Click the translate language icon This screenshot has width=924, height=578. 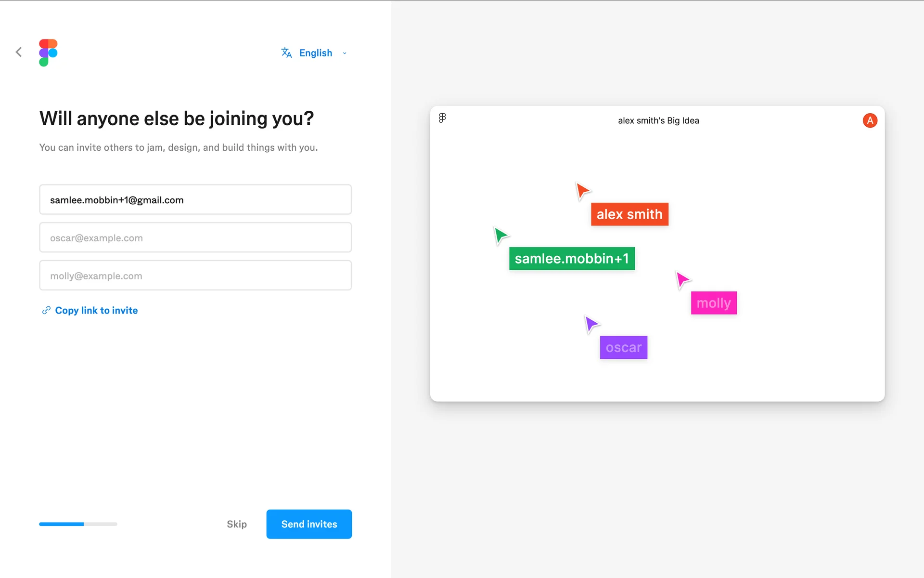point(286,53)
